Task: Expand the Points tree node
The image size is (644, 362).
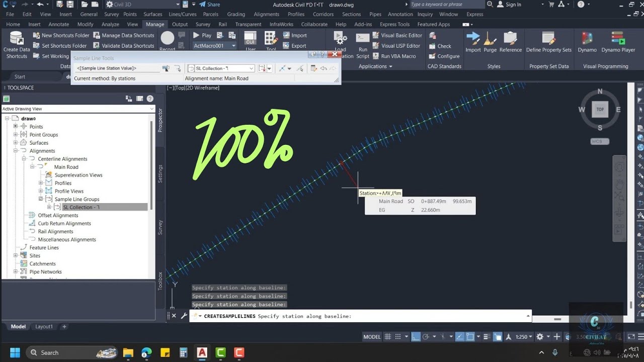Action: [16, 127]
